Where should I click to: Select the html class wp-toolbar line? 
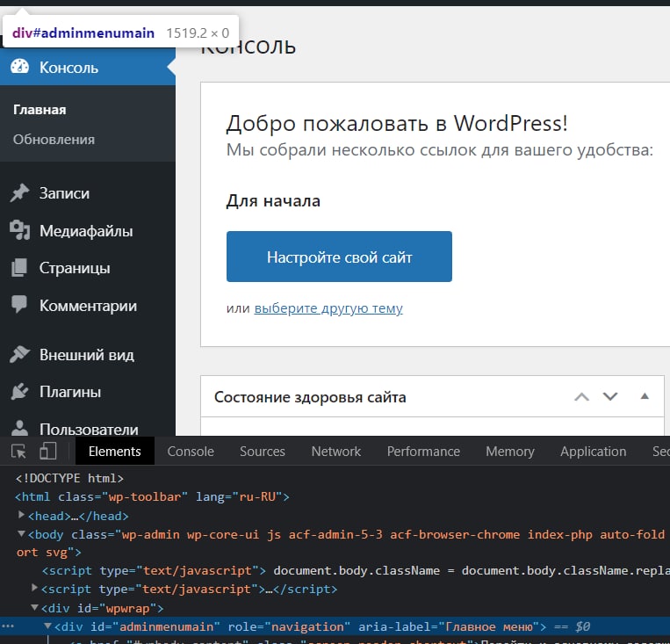(x=152, y=497)
